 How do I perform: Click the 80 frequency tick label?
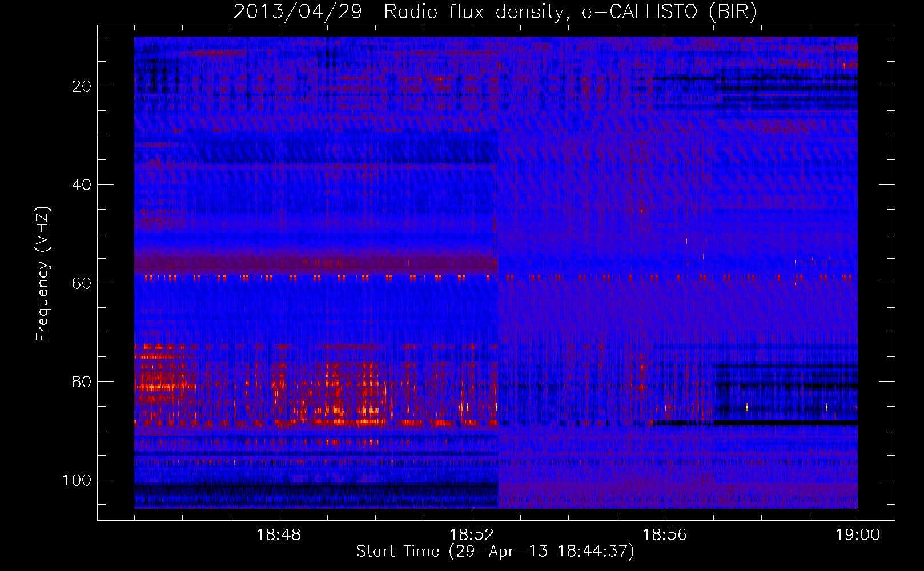[82, 382]
